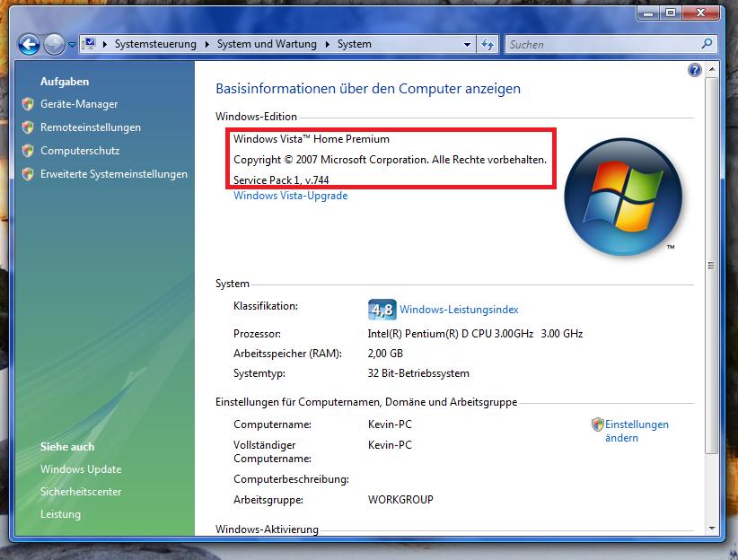Click Einstellungen ändern link
The width and height of the screenshot is (738, 560).
(637, 431)
